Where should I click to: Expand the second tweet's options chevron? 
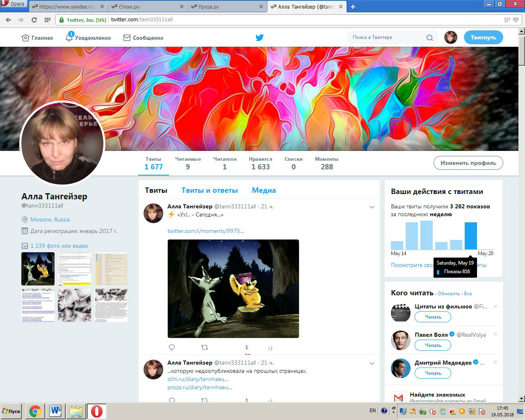tap(372, 363)
